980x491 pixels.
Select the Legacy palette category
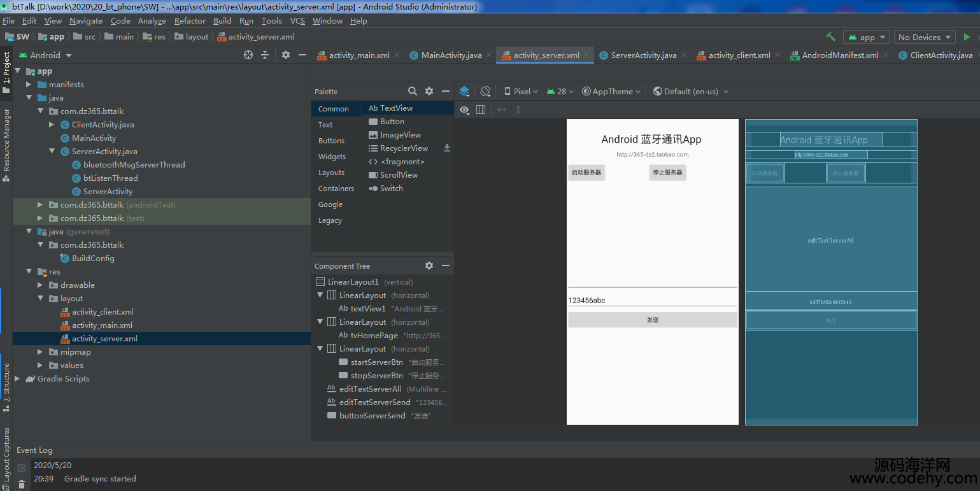click(x=330, y=220)
